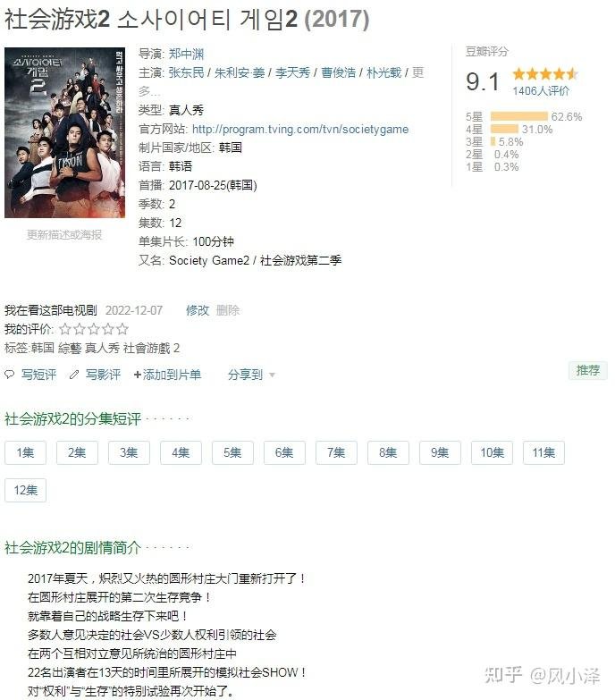Image resolution: width=615 pixels, height=700 pixels.
Task: Open the 1集 episode review tab
Action: pos(25,452)
